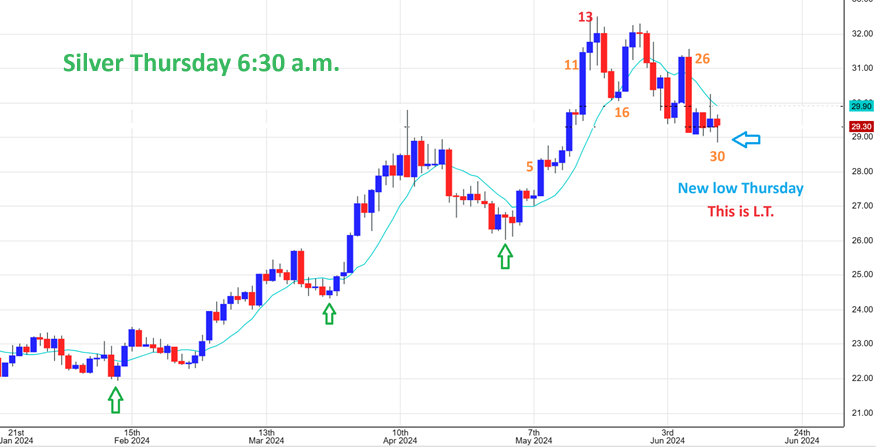The image size is (876, 447).
Task: Click the 15th Feb 2024 date label
Action: click(132, 436)
